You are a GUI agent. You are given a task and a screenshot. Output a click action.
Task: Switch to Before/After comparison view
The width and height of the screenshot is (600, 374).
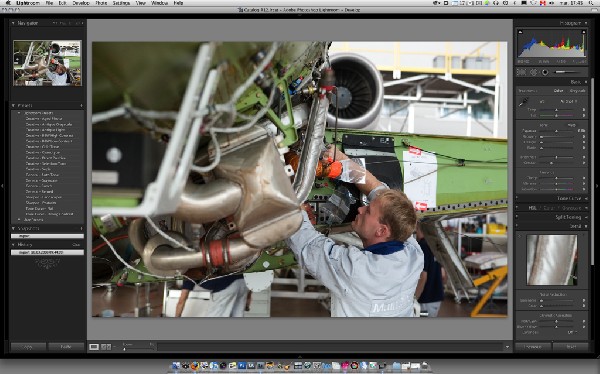pyautogui.click(x=106, y=347)
